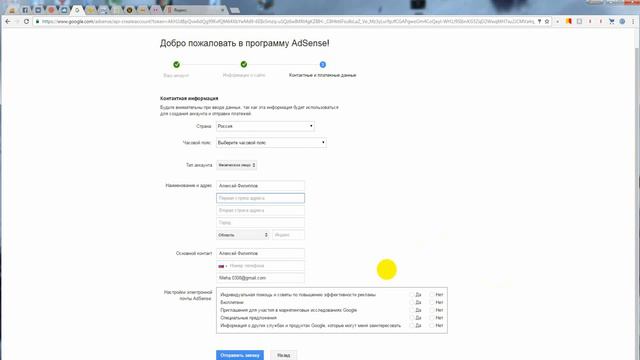Open a new browser tab
Image resolution: width=640 pixels, height=360 pixels.
point(235,10)
